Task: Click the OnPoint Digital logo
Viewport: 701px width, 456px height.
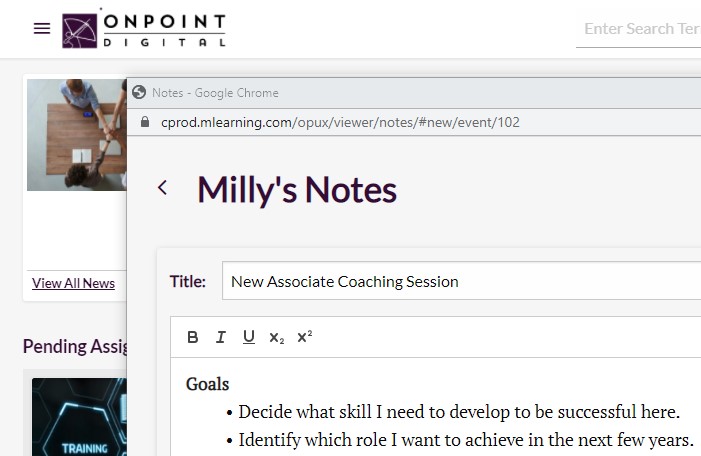Action: click(x=144, y=30)
